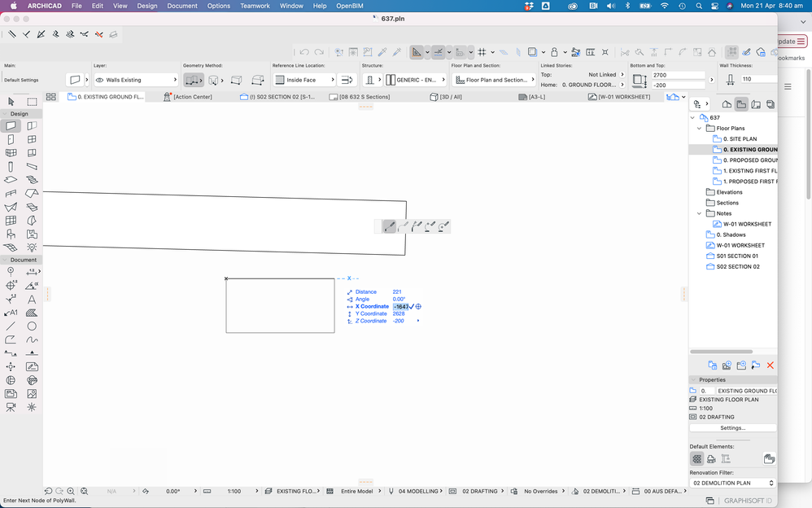Activate the Window tool
This screenshot has height=508, width=812.
pos(32,139)
